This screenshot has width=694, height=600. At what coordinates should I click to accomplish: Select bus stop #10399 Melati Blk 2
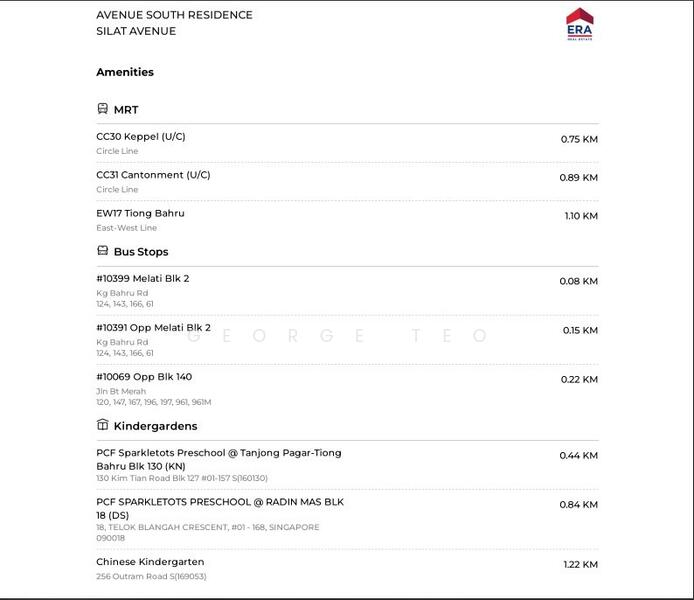coord(142,278)
